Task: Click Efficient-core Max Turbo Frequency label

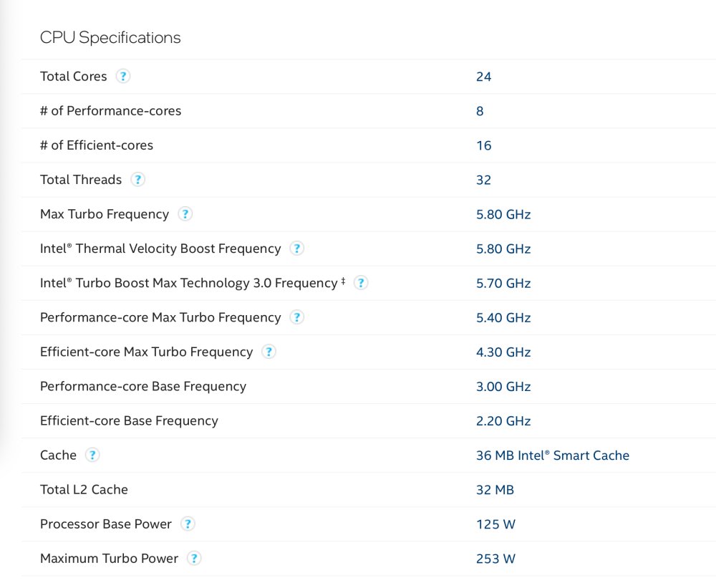Action: pos(146,352)
